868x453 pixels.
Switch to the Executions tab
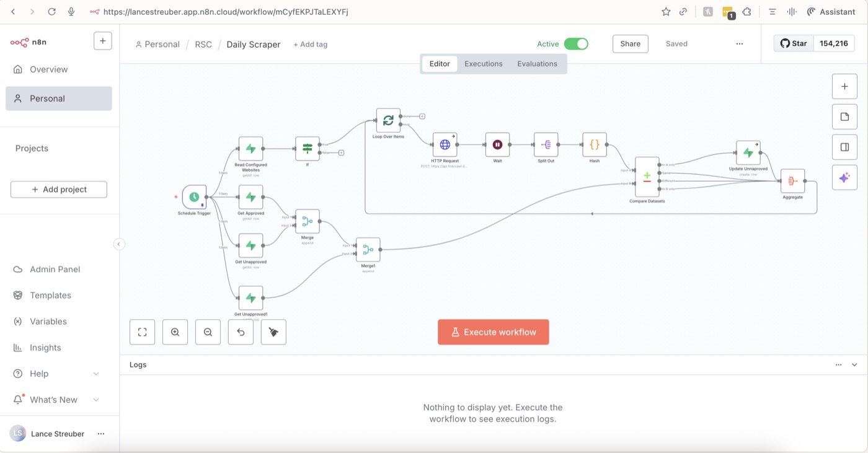(484, 64)
